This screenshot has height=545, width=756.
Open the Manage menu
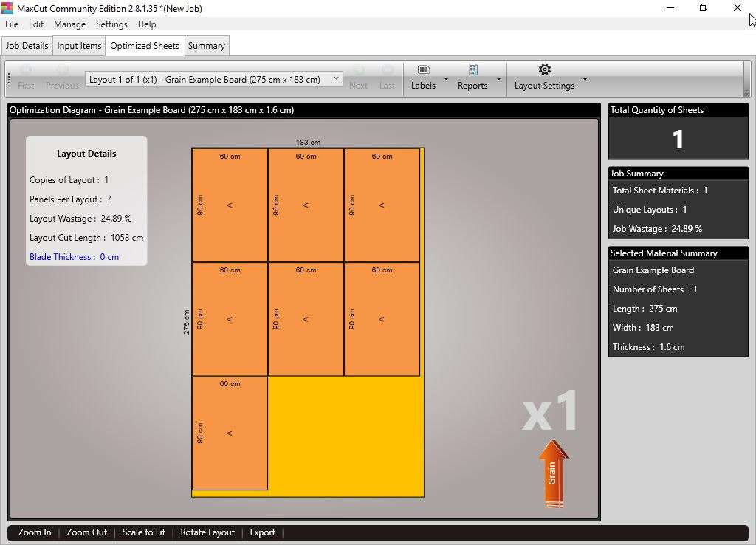pos(69,24)
